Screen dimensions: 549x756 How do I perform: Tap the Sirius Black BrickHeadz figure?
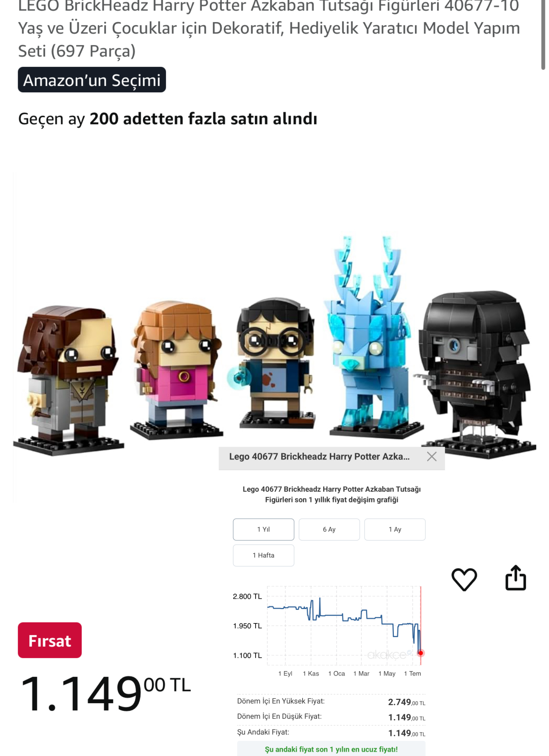click(68, 380)
